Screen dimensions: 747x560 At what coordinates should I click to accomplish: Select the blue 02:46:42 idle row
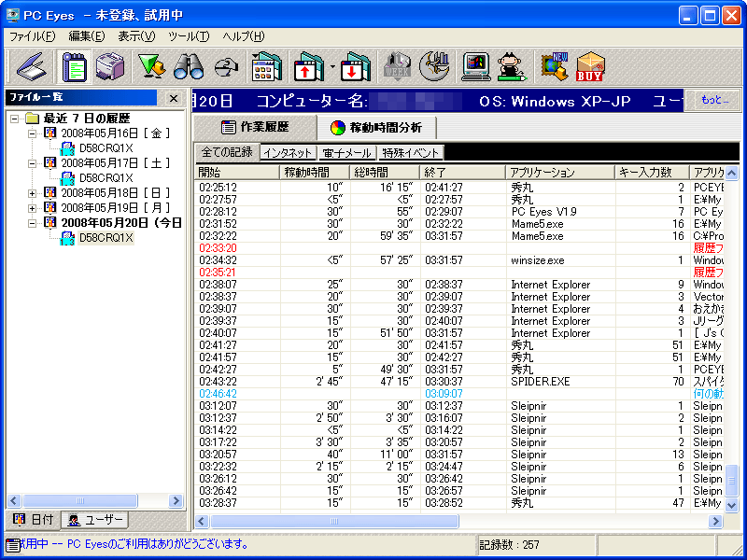(459, 394)
